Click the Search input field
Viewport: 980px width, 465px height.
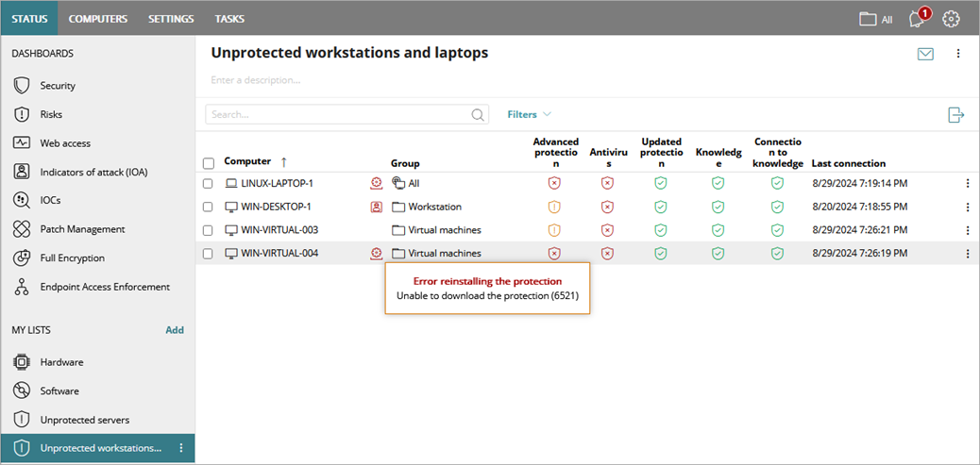335,115
